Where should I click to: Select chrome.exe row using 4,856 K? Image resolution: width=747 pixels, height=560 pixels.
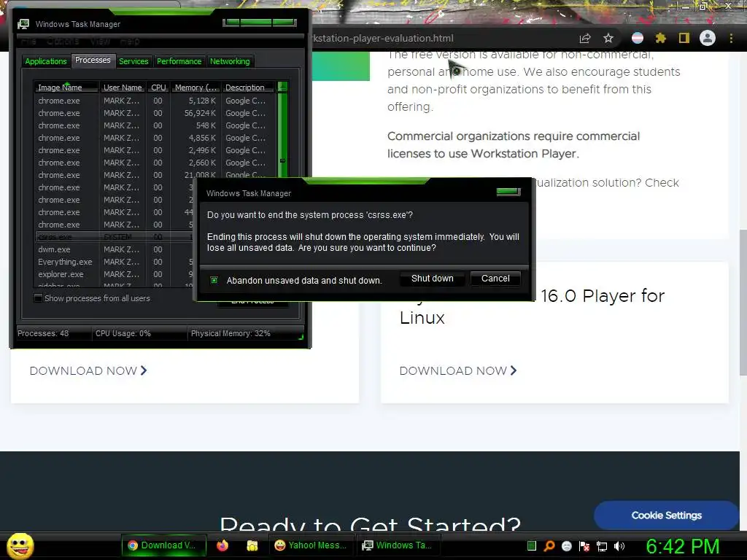[x=155, y=138]
